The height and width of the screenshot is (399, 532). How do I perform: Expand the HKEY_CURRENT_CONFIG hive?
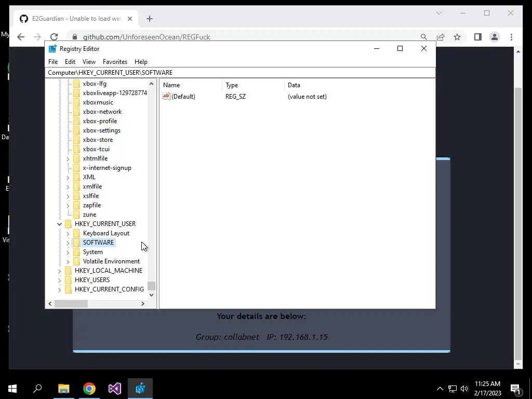[x=59, y=289]
